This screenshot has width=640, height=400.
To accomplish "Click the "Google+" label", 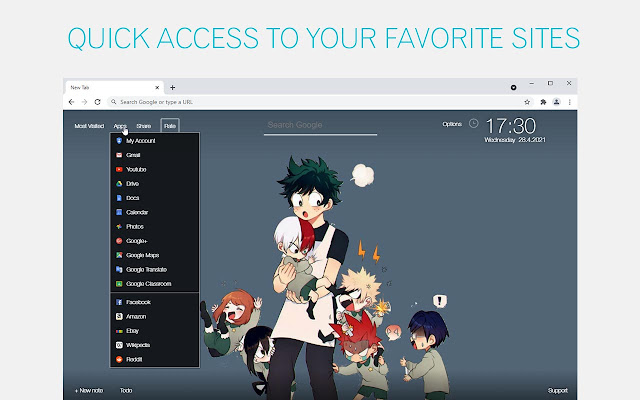I will (137, 241).
